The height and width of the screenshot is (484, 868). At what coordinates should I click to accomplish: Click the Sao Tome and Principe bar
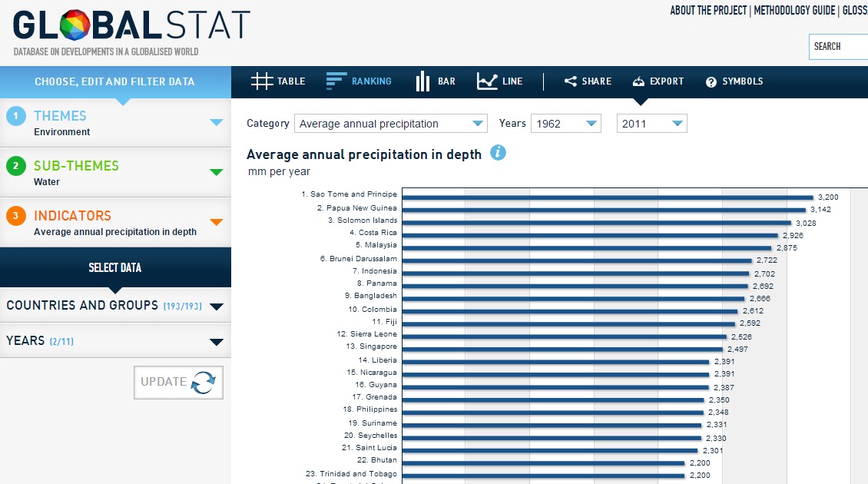click(608, 197)
